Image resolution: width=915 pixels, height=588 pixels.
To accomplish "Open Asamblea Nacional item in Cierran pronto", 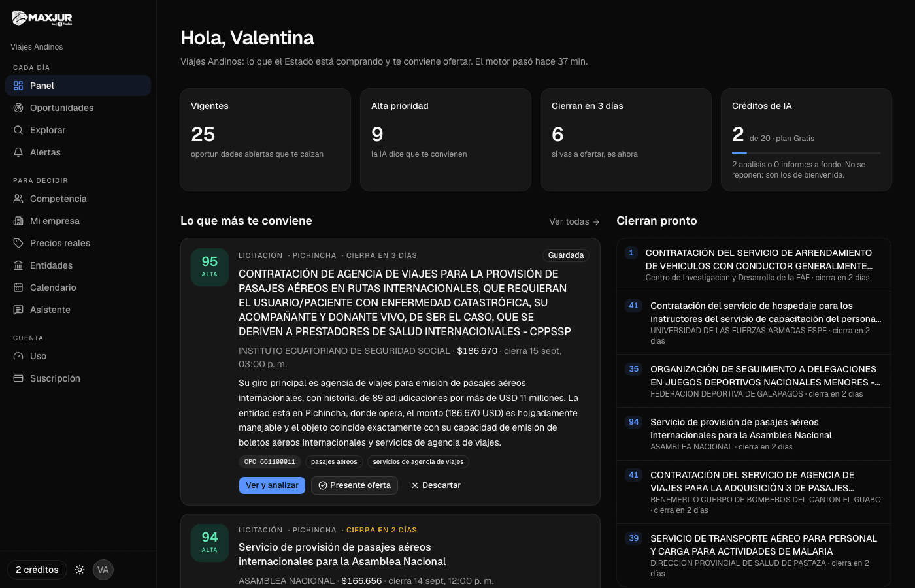I will 754,434.
